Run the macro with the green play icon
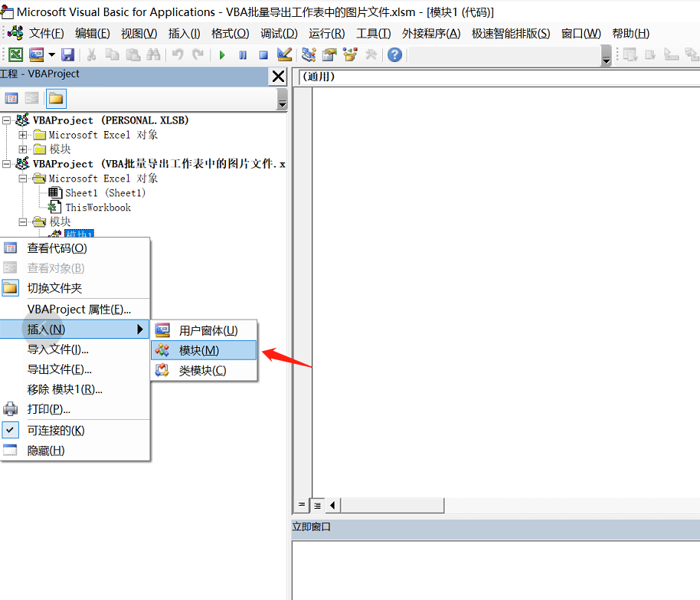 point(222,55)
